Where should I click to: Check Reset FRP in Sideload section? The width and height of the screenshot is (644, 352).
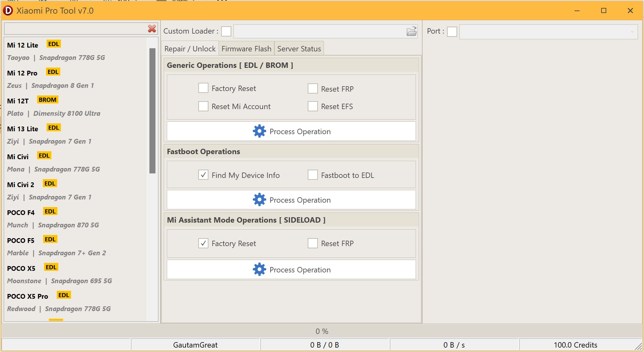pos(313,243)
